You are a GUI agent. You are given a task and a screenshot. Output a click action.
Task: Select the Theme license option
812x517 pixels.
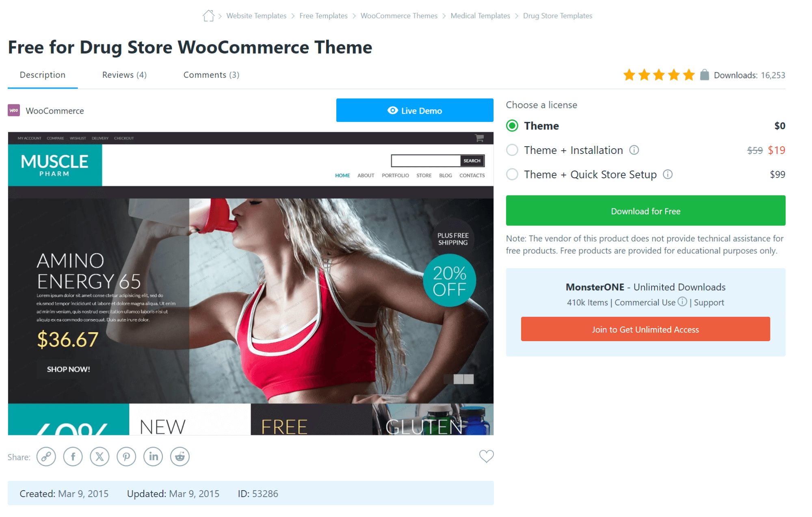[x=512, y=126]
